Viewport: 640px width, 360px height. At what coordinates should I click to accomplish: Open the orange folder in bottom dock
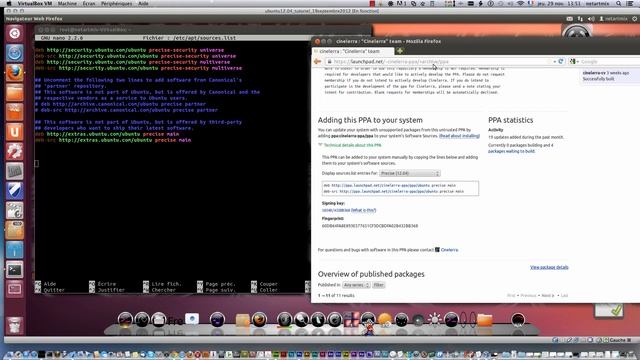pyautogui.click(x=484, y=320)
